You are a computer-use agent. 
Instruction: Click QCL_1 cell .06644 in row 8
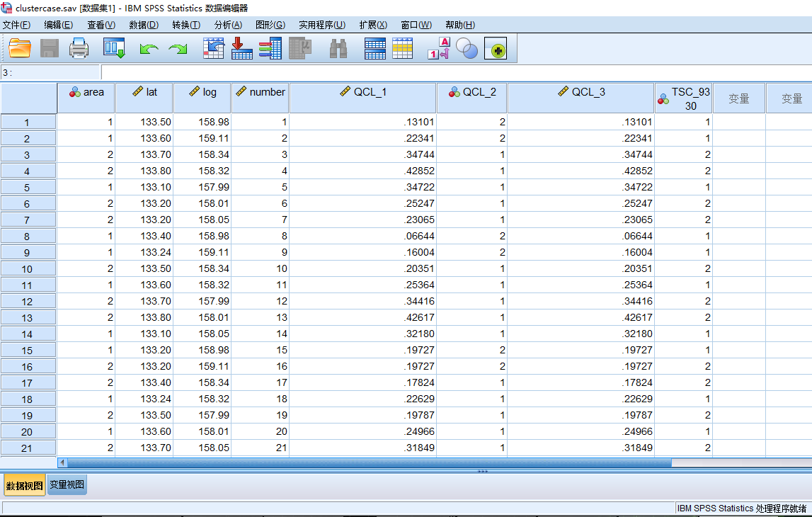[x=362, y=236]
